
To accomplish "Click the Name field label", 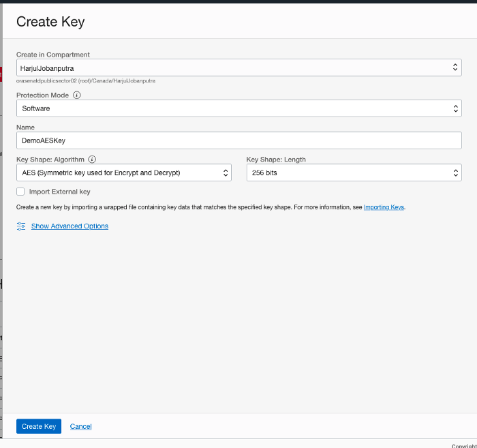I will (25, 128).
